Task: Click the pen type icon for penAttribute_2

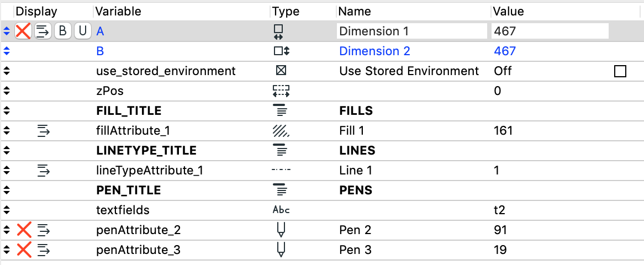Action: [281, 230]
